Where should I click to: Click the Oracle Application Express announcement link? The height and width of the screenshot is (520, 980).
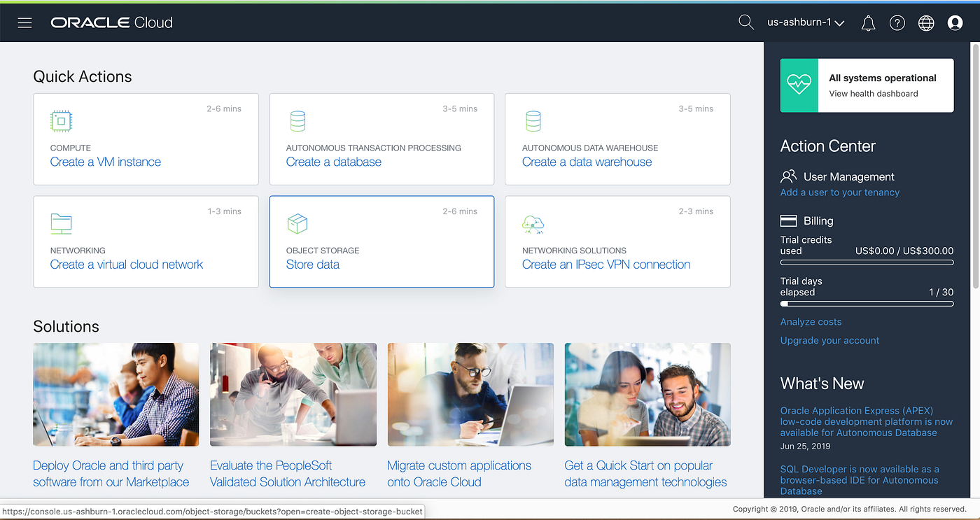coord(866,421)
